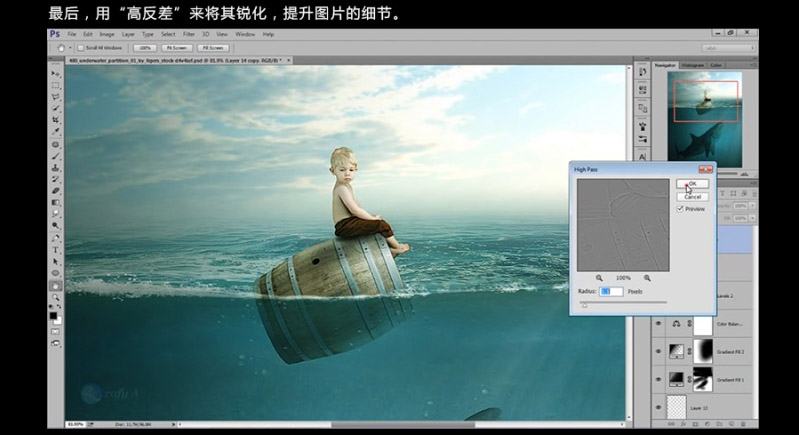799x435 pixels.
Task: Click the Add layer style fx icon
Action: click(x=683, y=424)
